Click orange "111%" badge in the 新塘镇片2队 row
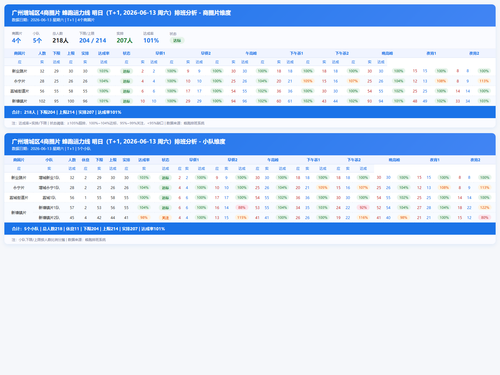 click(x=242, y=218)
